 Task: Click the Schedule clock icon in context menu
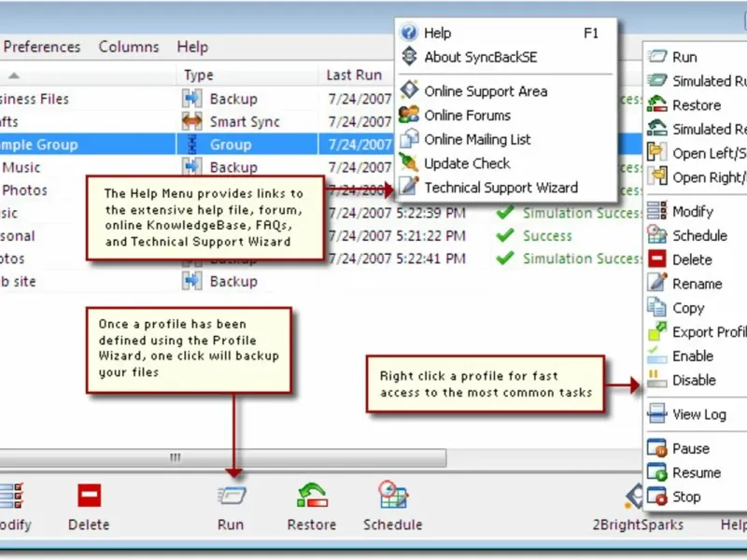(657, 234)
